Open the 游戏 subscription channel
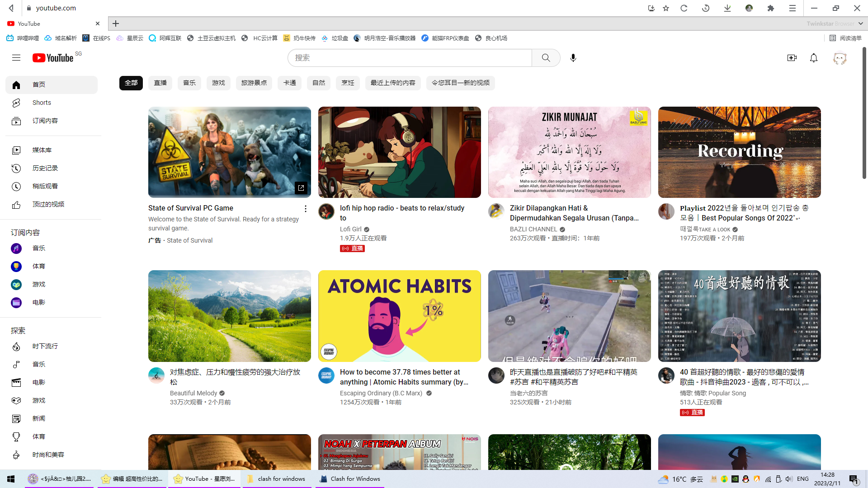 tap(52, 284)
